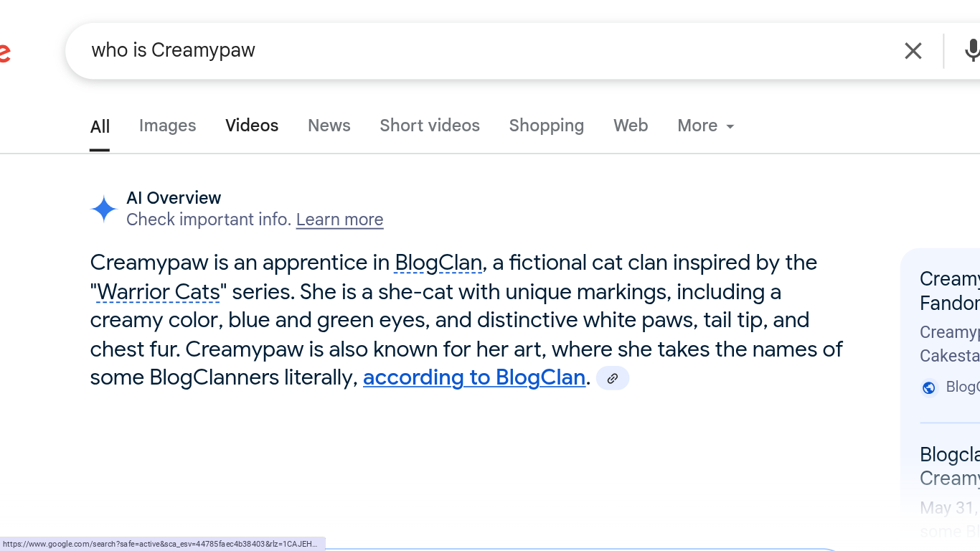This screenshot has height=551, width=980.
Task: Switch to the Videos tab
Action: tap(252, 126)
